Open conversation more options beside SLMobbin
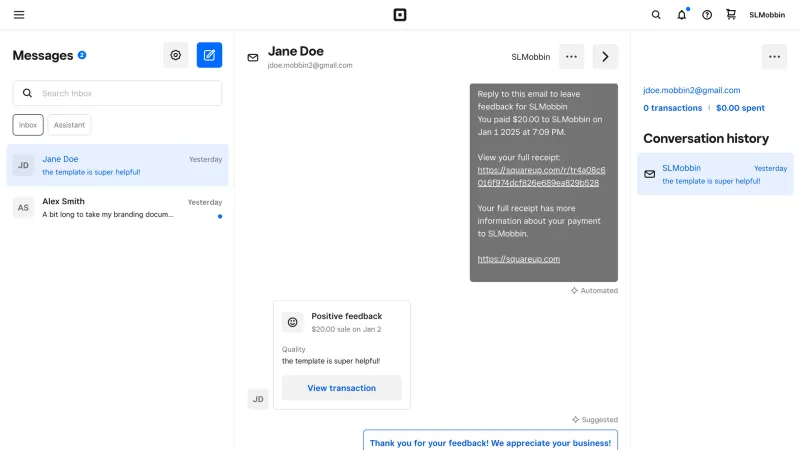Image resolution: width=800 pixels, height=450 pixels. [571, 57]
